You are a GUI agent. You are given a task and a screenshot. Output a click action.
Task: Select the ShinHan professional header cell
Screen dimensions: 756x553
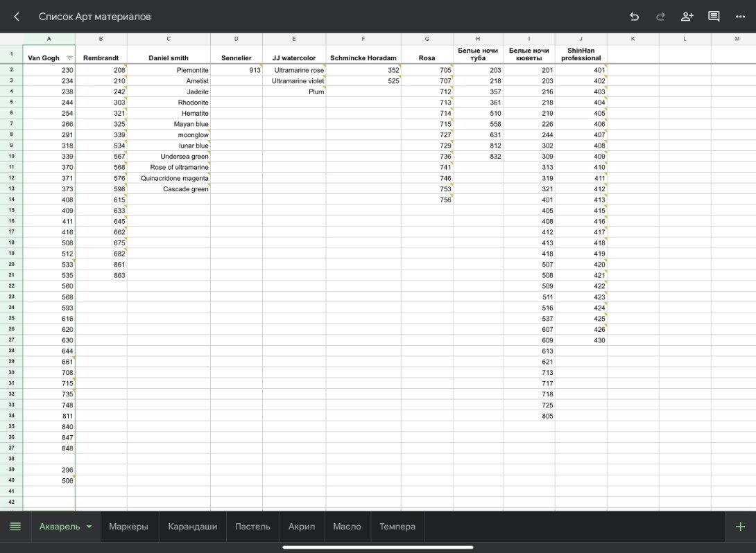pos(581,54)
